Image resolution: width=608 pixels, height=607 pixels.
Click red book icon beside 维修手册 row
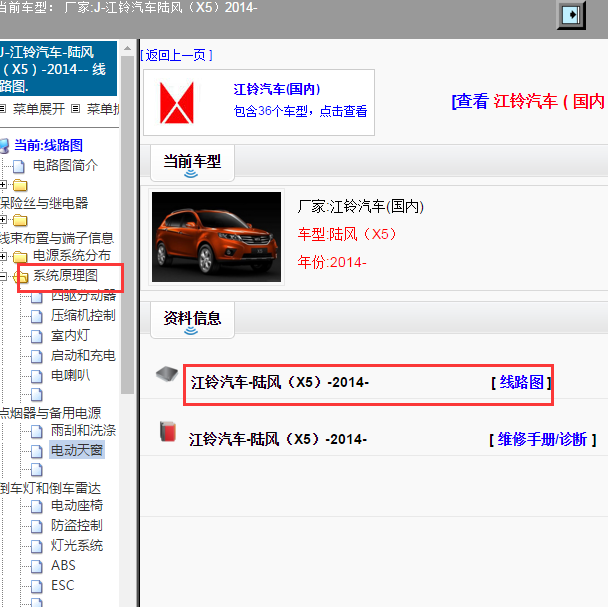coord(168,431)
